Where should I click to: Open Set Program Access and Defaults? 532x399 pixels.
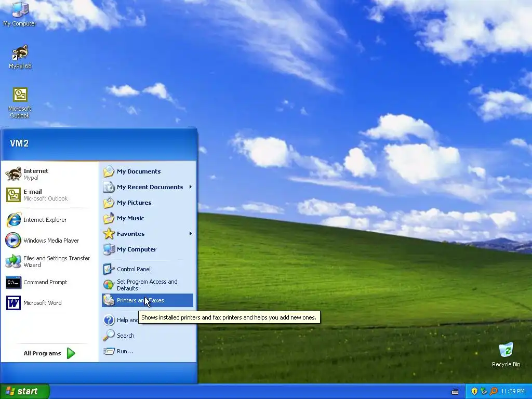click(x=147, y=285)
